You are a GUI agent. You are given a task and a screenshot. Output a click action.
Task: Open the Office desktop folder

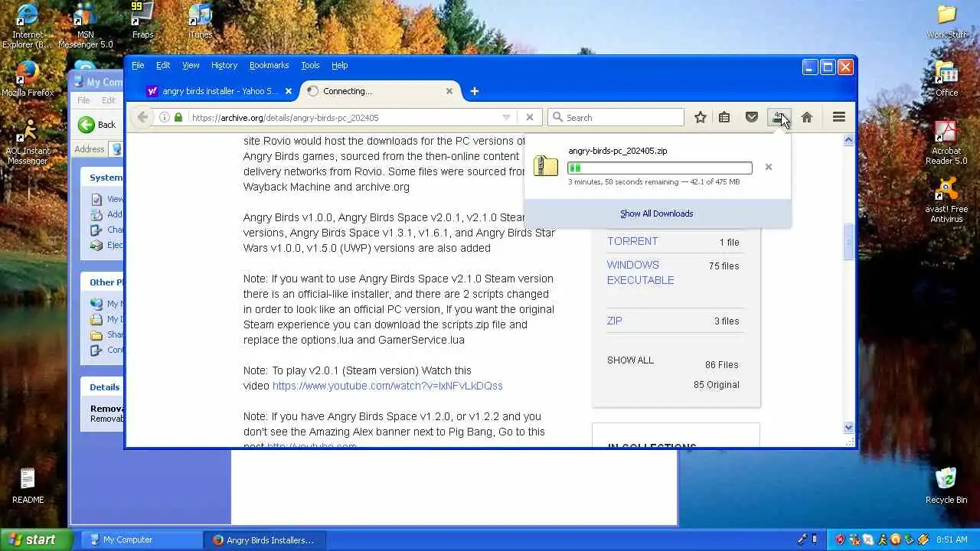coord(947,79)
